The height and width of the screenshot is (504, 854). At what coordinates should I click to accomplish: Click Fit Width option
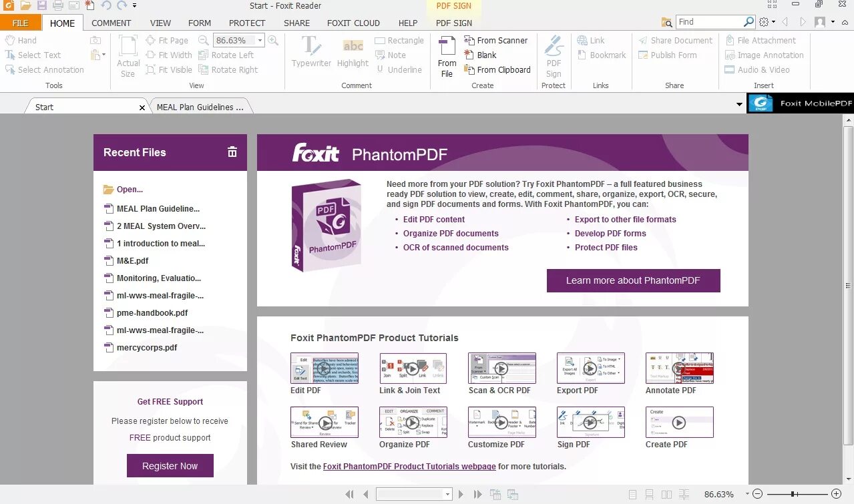click(169, 55)
